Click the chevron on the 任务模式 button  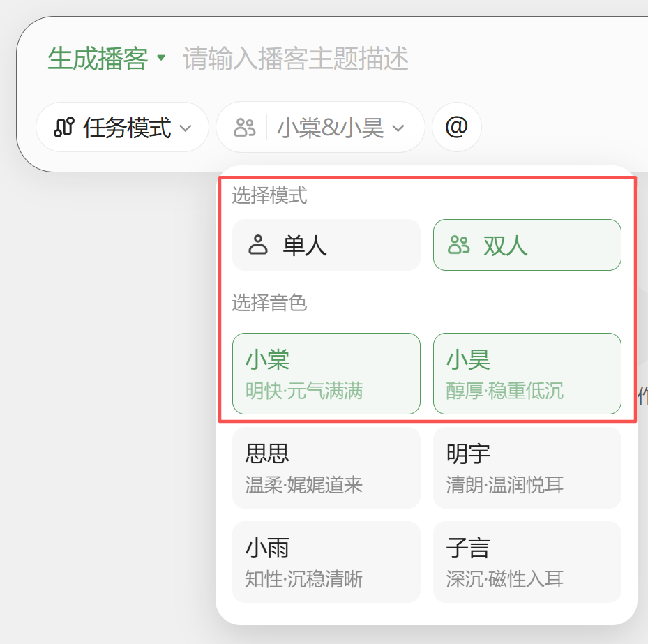click(x=186, y=128)
